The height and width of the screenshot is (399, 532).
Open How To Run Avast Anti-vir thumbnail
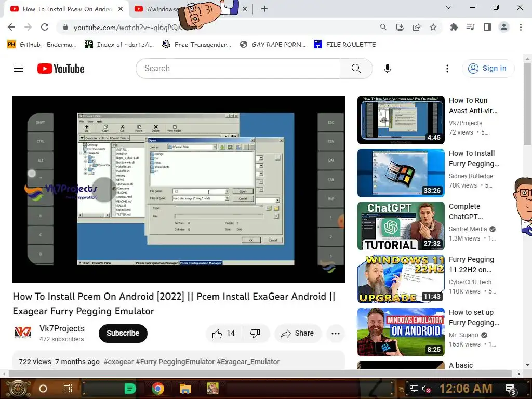[401, 120]
